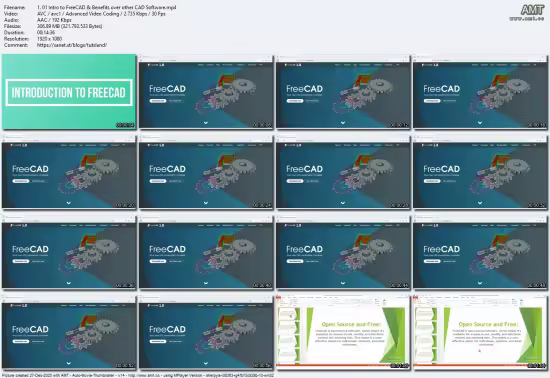Open the comment URL link
The image size is (550, 378).
click(72, 45)
